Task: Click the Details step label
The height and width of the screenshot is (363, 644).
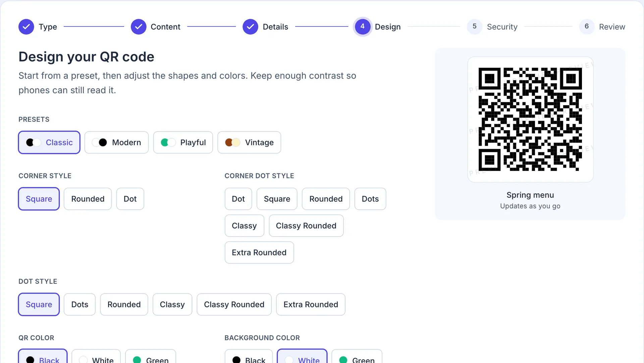Action: [x=275, y=27]
